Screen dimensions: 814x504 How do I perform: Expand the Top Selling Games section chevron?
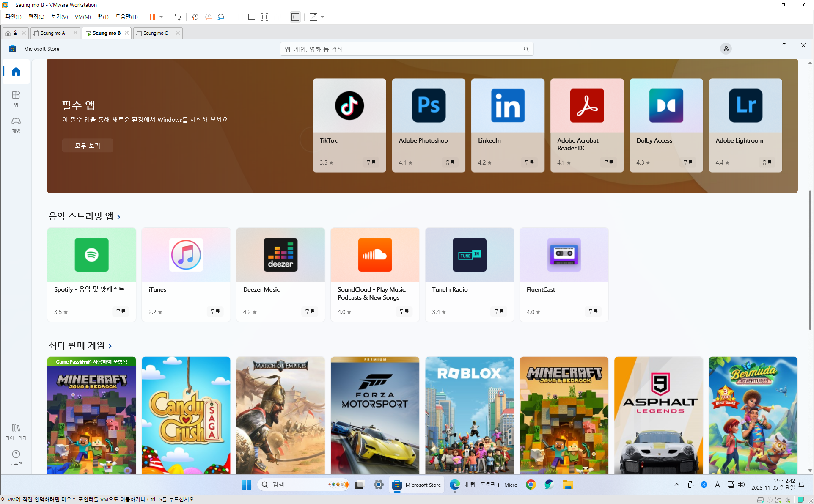tap(110, 346)
